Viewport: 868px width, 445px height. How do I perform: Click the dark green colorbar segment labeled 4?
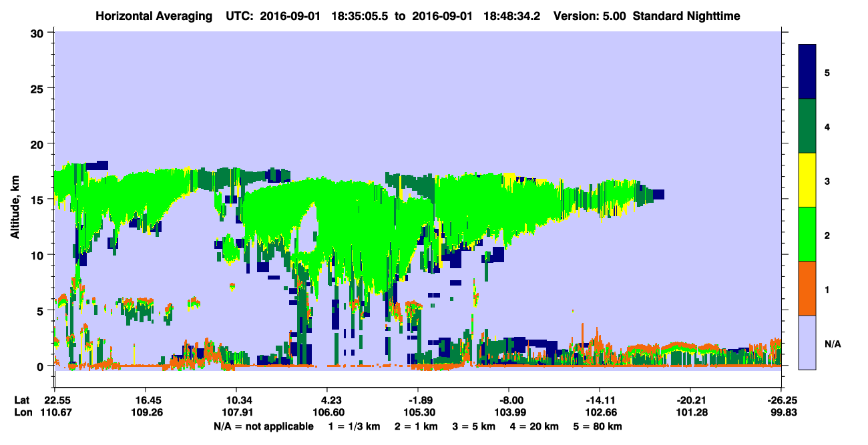(x=807, y=126)
